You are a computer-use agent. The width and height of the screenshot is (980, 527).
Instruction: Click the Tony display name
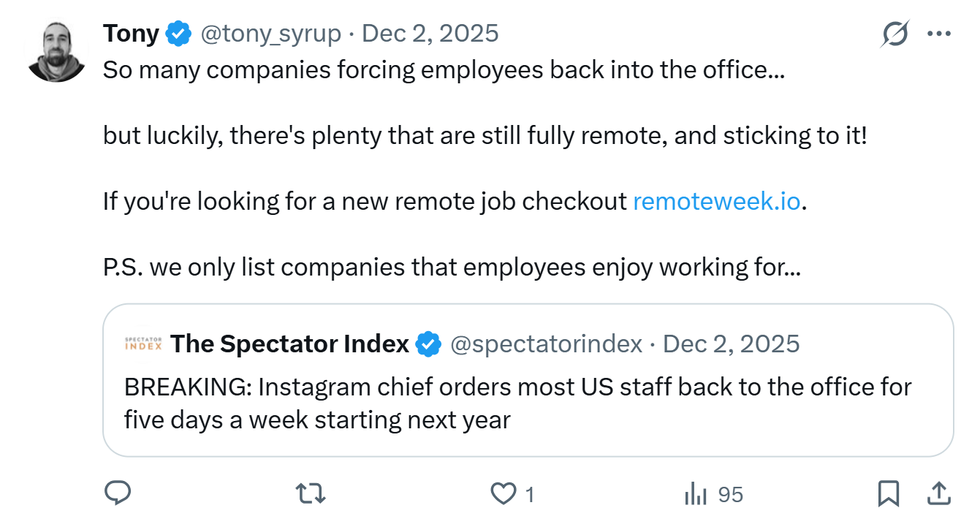tap(132, 34)
